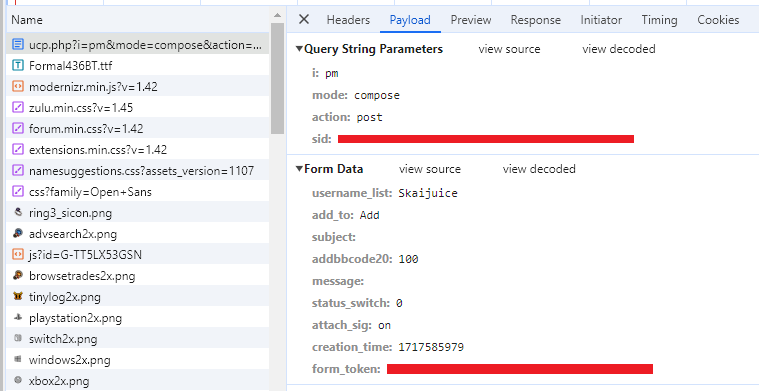This screenshot has height=391, width=759.
Task: Click the document icon beside ucp.php request
Action: [18, 45]
